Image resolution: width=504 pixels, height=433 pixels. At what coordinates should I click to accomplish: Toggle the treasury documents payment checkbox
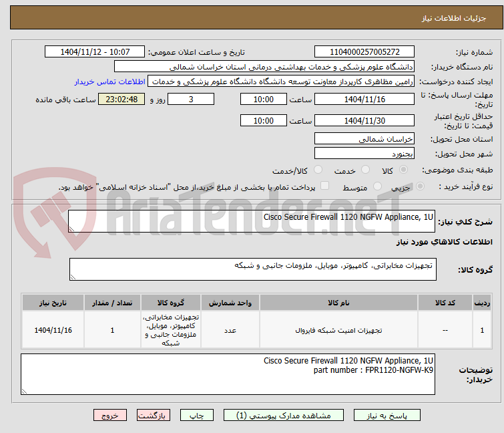coord(325,186)
